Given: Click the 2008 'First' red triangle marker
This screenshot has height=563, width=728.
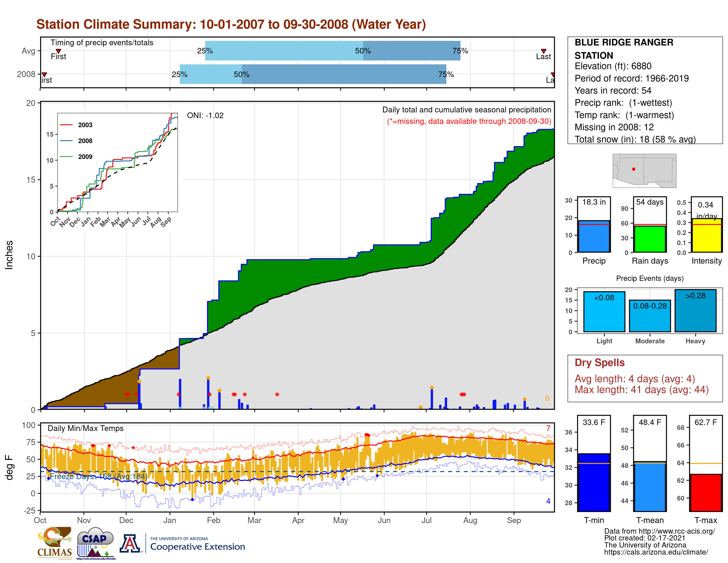Looking at the screenshot, I should [x=44, y=74].
